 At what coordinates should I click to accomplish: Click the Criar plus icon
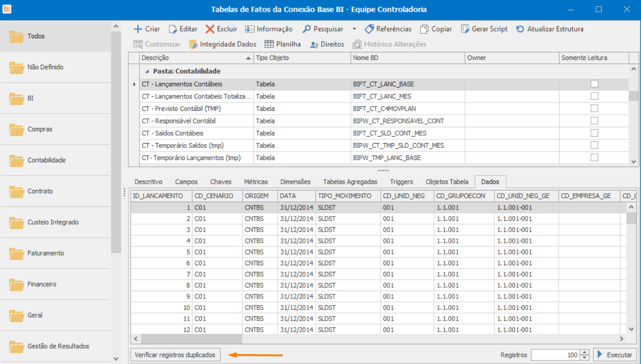[138, 29]
